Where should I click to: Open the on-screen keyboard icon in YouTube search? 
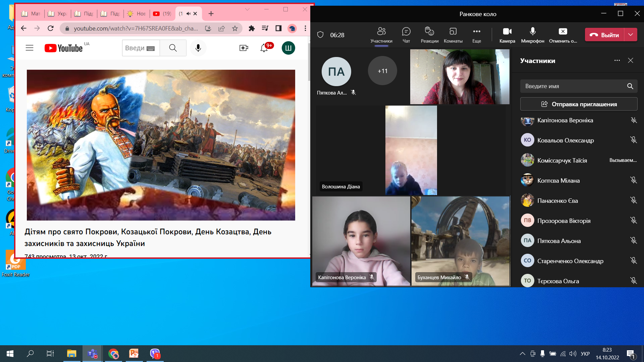point(151,48)
